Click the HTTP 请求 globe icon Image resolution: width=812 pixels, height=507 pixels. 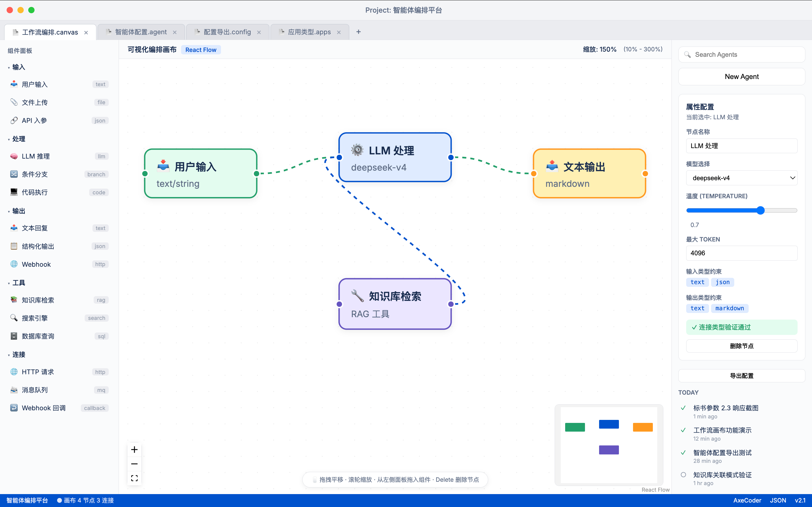point(14,372)
